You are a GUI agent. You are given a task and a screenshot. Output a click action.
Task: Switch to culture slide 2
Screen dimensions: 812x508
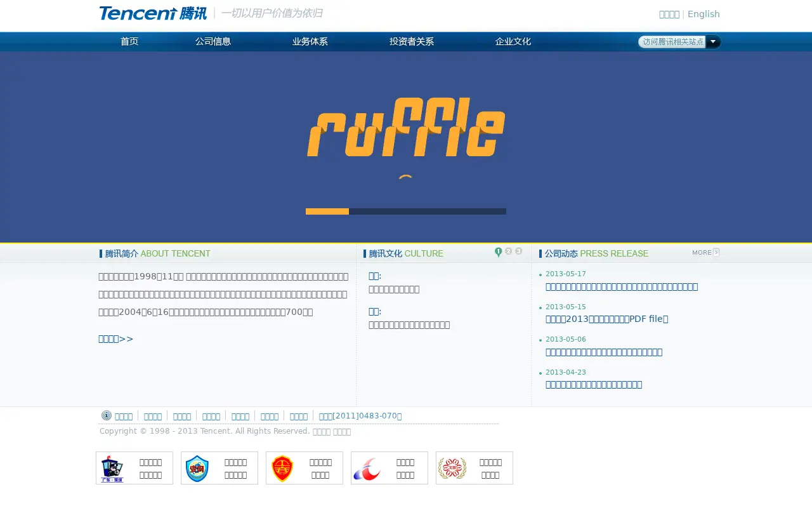pos(508,251)
